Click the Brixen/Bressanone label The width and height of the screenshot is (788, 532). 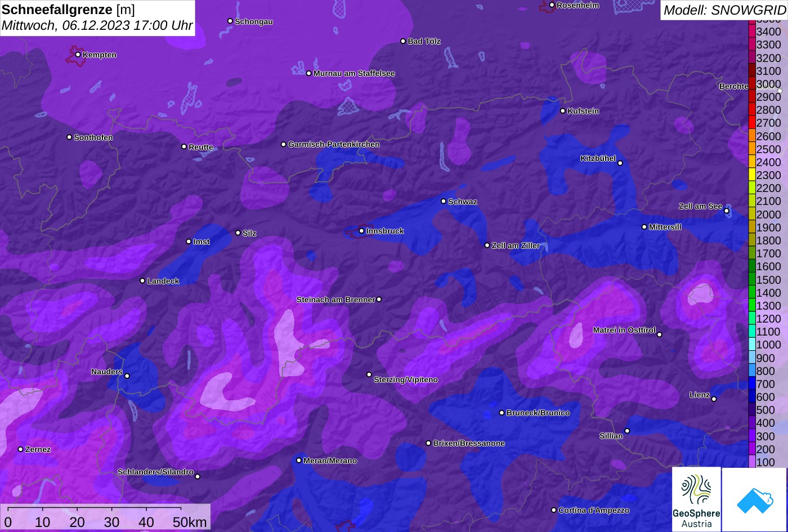click(x=469, y=443)
